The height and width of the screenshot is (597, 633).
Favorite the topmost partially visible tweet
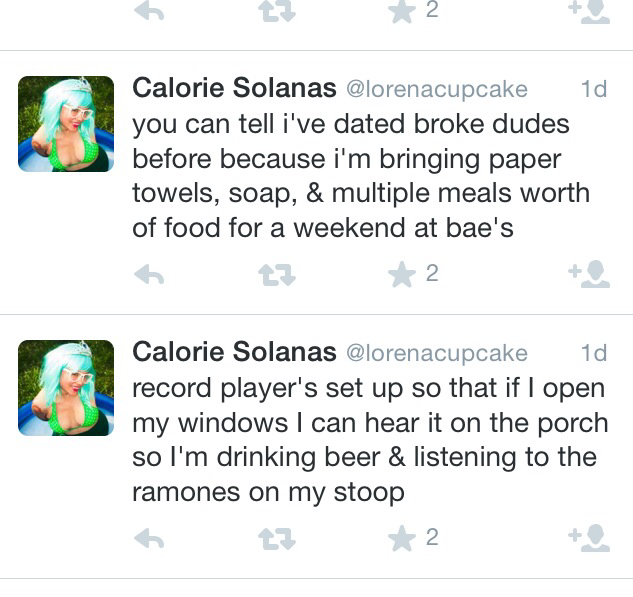pos(402,11)
